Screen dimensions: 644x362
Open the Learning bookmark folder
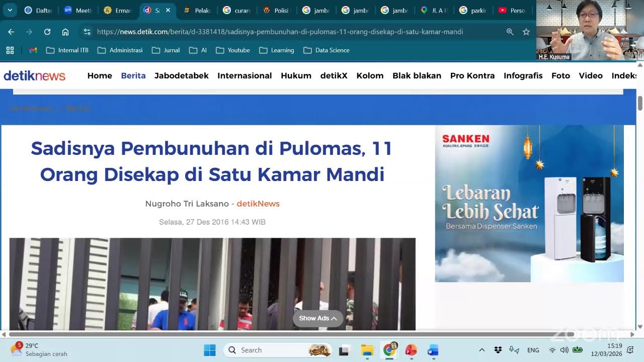pyautogui.click(x=277, y=50)
